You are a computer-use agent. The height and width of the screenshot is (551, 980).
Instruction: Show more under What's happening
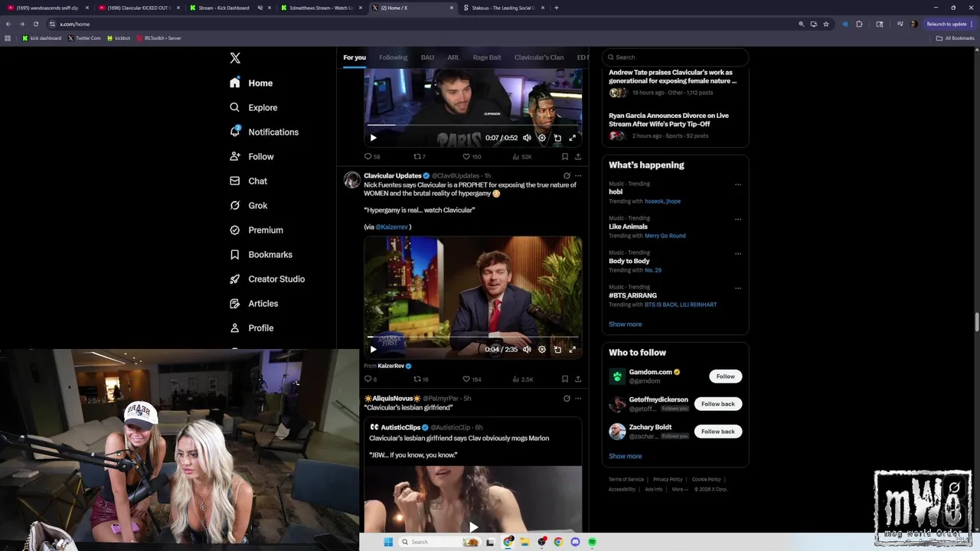625,324
